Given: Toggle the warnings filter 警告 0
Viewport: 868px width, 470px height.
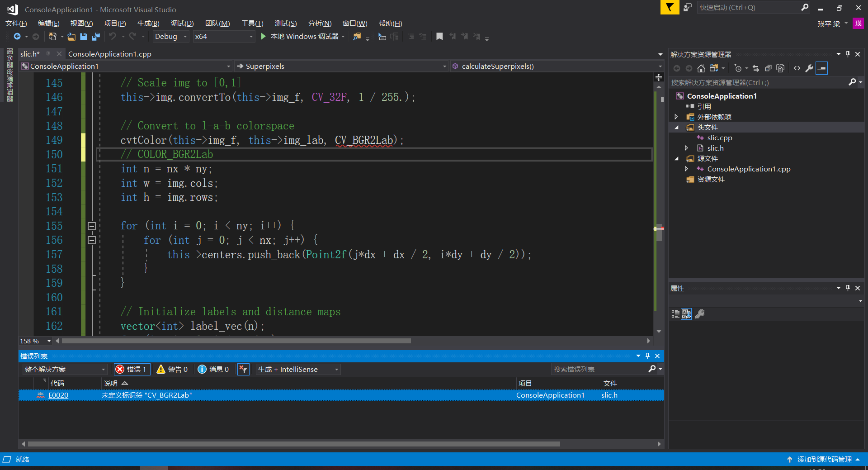Looking at the screenshot, I should 172,370.
